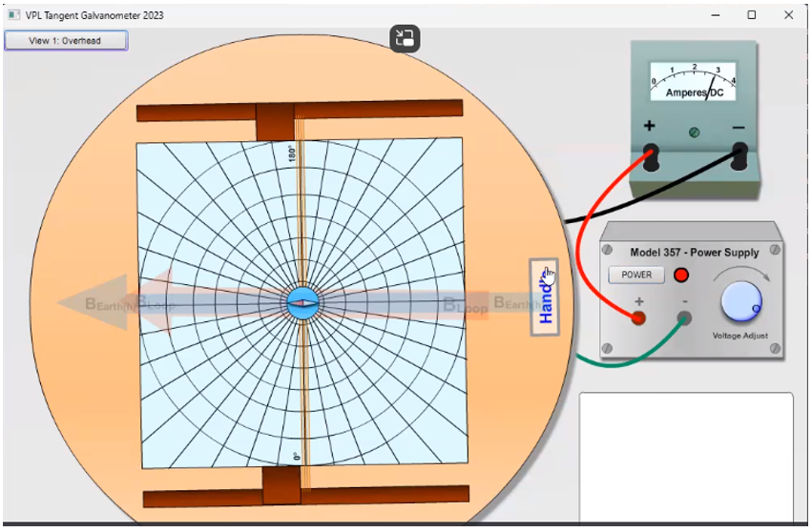Image resolution: width=812 pixels, height=532 pixels.
Task: Click the Hand's rule label tab
Action: coord(544,297)
